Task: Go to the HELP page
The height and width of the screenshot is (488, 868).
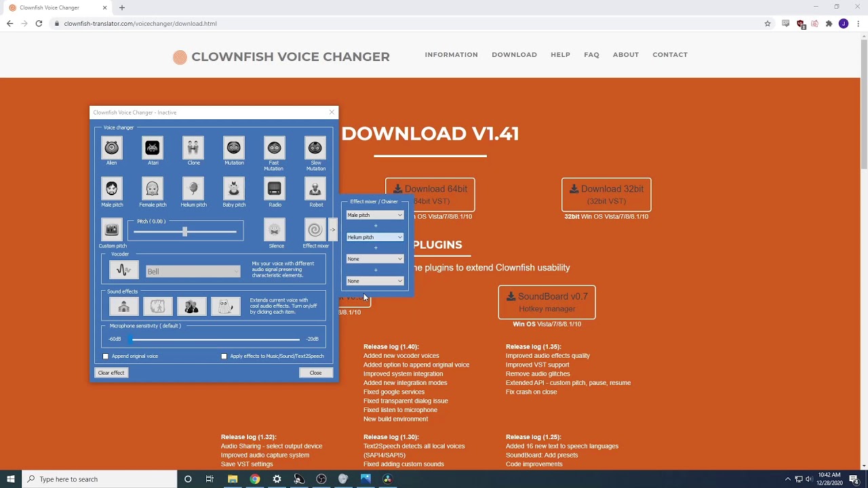Action: (x=560, y=55)
